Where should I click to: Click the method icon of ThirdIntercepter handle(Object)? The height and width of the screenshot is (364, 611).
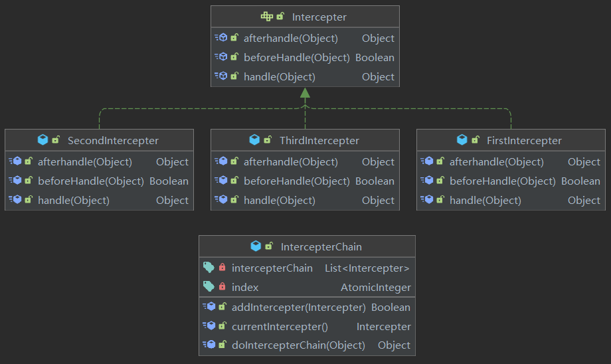[x=221, y=199]
